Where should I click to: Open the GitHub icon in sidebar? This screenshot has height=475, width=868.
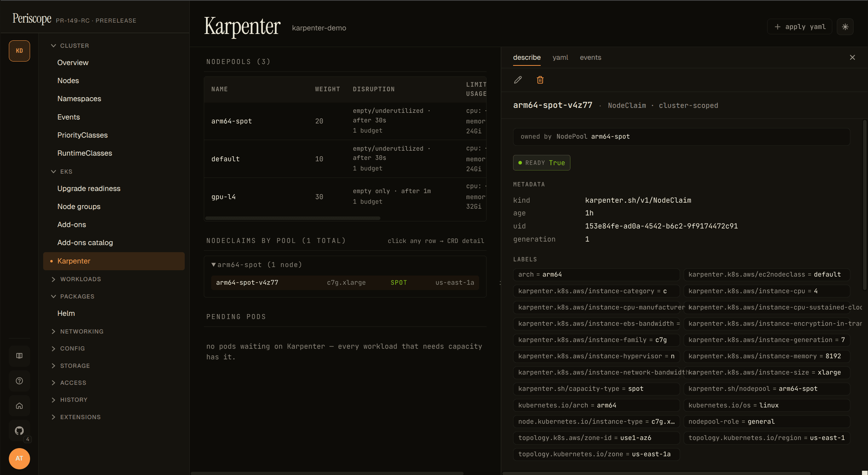pos(19,430)
